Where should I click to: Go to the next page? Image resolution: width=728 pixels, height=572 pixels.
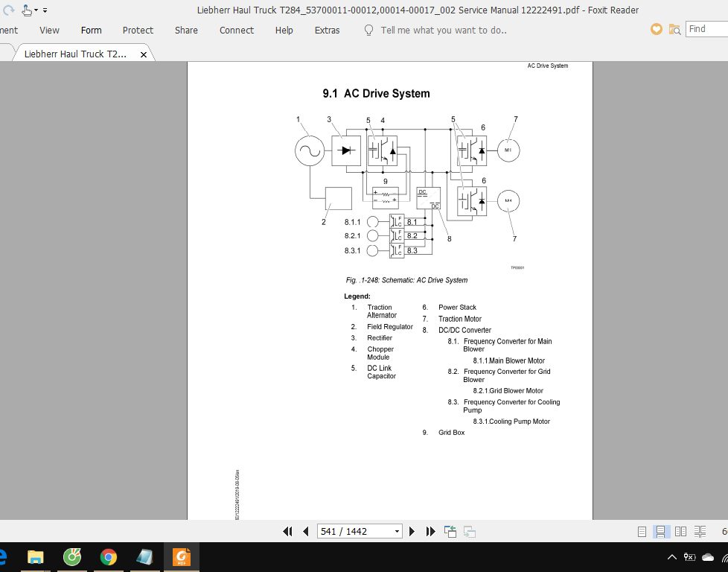point(412,531)
